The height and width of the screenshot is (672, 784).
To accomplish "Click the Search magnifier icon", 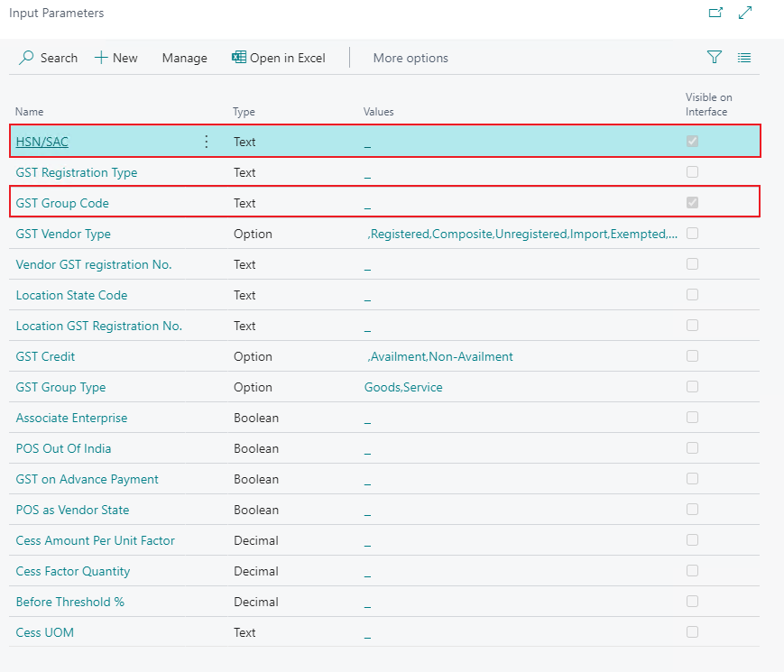I will coord(27,58).
